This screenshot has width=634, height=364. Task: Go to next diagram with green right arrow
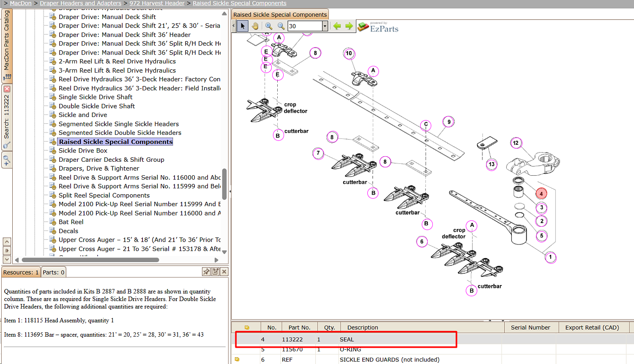(x=349, y=26)
